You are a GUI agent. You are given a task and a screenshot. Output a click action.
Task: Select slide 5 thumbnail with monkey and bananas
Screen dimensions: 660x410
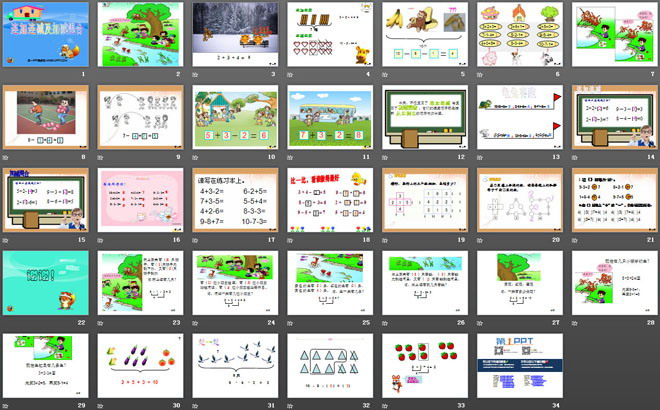[425, 34]
